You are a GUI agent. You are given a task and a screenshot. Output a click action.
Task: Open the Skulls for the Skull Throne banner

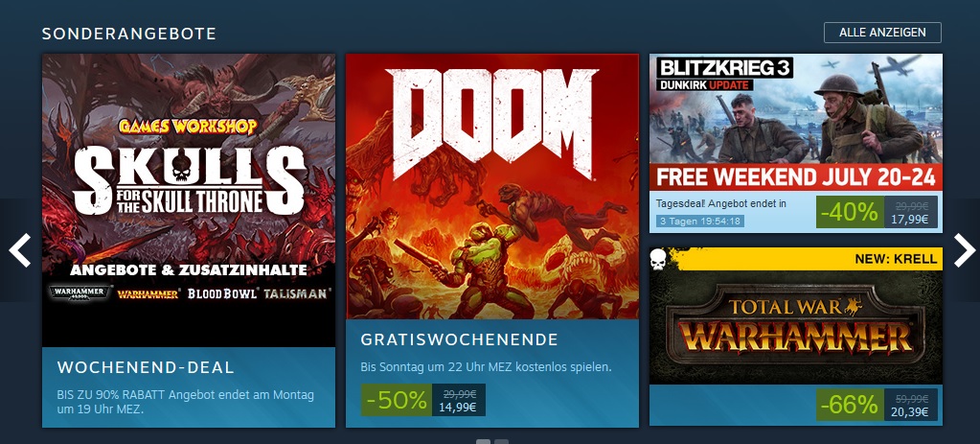tap(189, 200)
